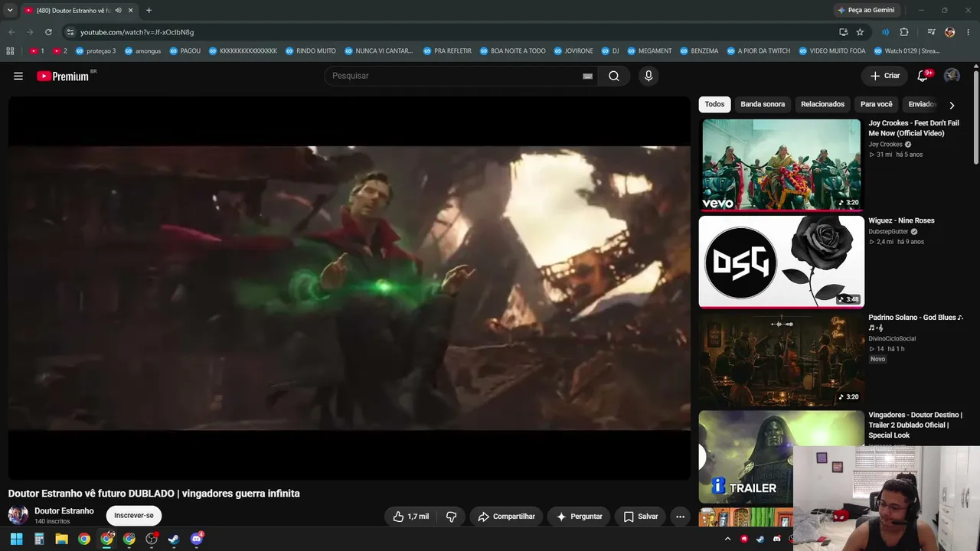This screenshot has height=551, width=980.
Task: Open Padrino Solano - God Blues title
Action: coord(916,322)
